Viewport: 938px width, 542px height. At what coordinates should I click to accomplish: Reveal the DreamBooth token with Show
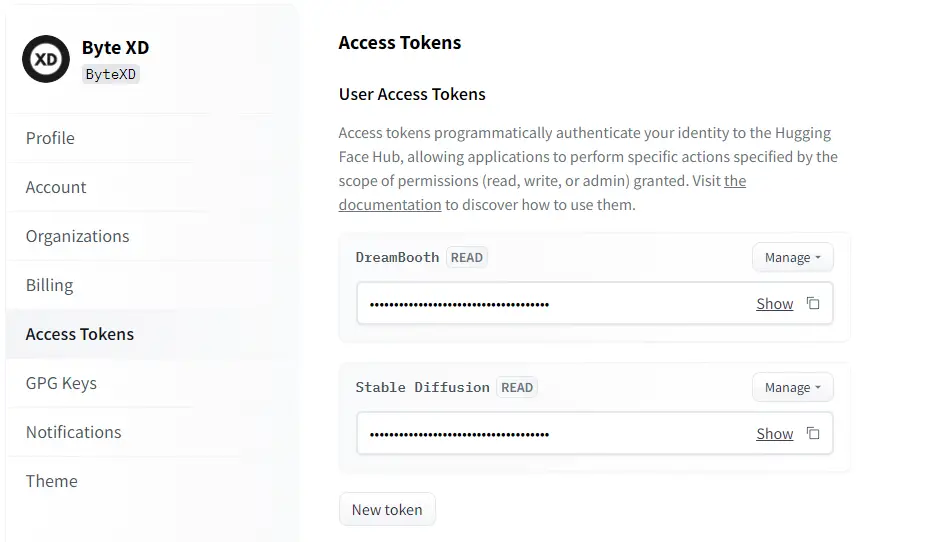pos(774,304)
